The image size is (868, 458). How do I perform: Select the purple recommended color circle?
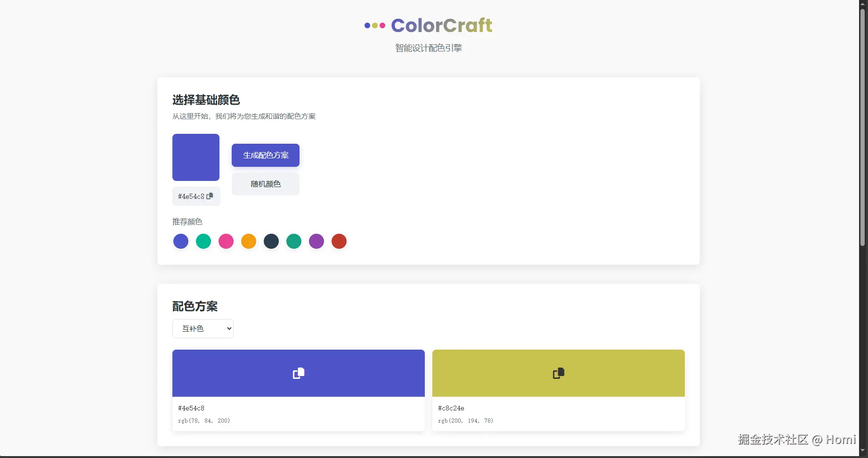click(x=316, y=241)
